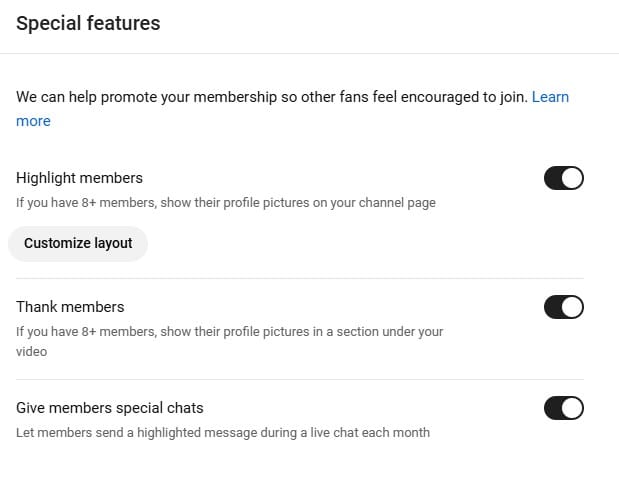Turn off the Thank members switch

tap(563, 307)
